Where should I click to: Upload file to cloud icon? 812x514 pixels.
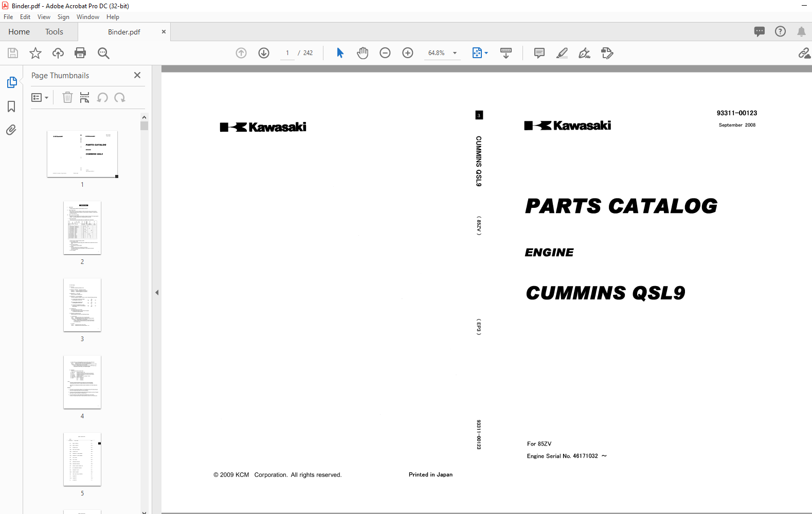click(58, 53)
